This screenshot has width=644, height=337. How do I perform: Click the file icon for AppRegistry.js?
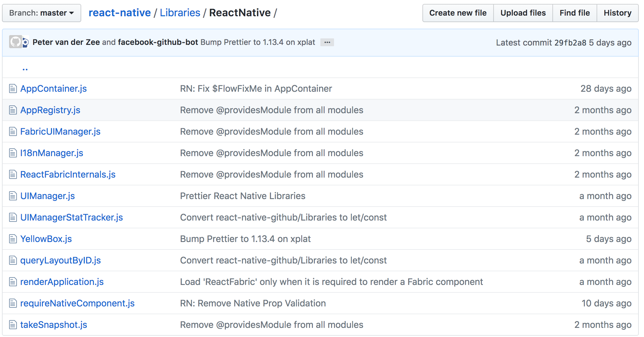pos(13,110)
